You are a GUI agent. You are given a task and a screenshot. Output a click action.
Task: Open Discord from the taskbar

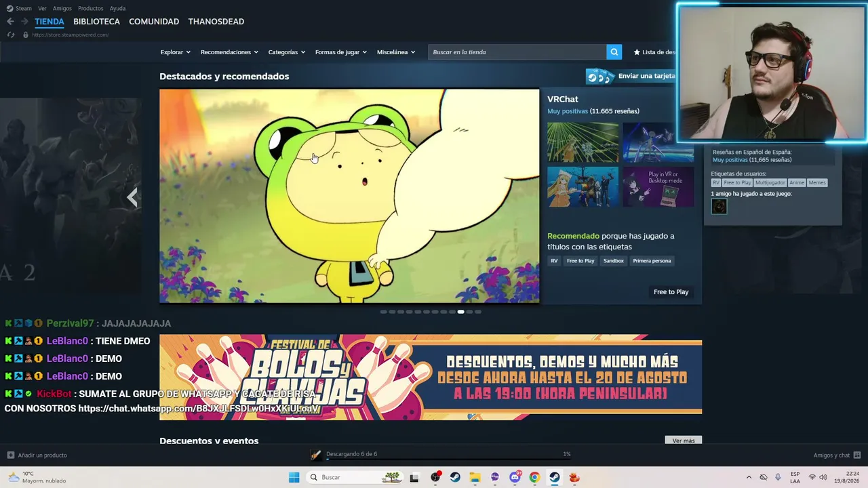pyautogui.click(x=515, y=477)
